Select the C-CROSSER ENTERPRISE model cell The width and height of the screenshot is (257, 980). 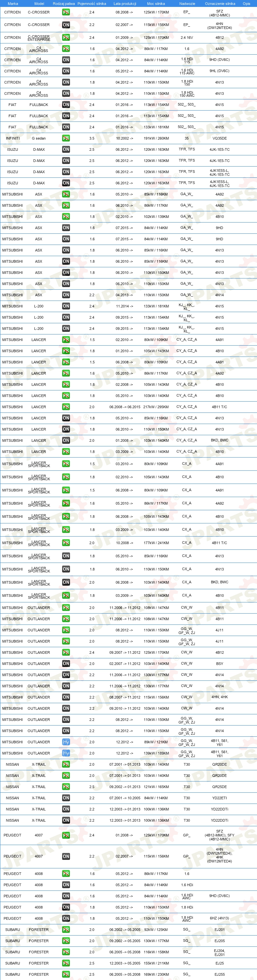pyautogui.click(x=39, y=38)
